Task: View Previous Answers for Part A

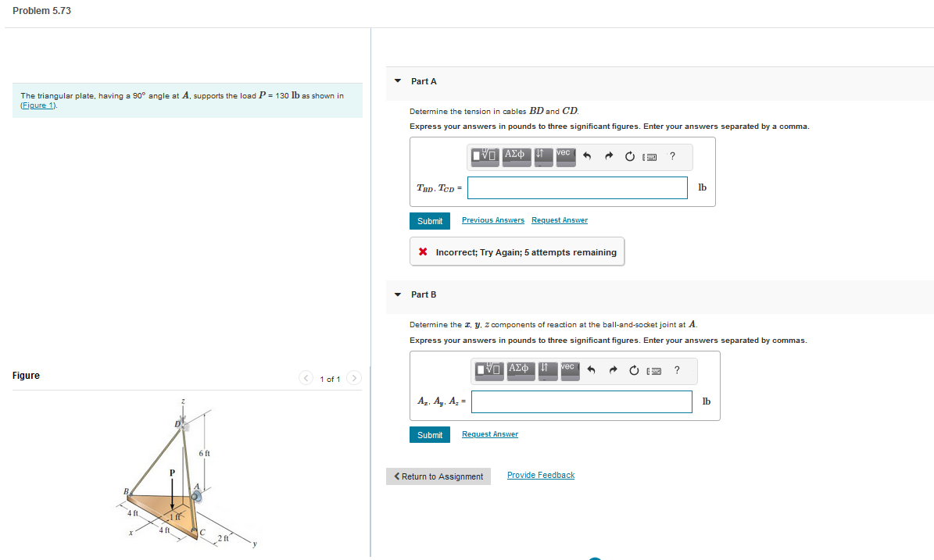Action: [493, 220]
